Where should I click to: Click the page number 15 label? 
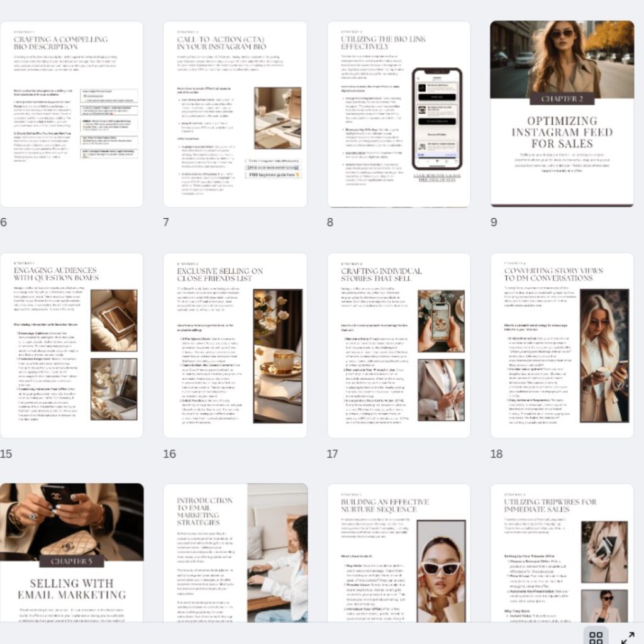tap(6, 453)
